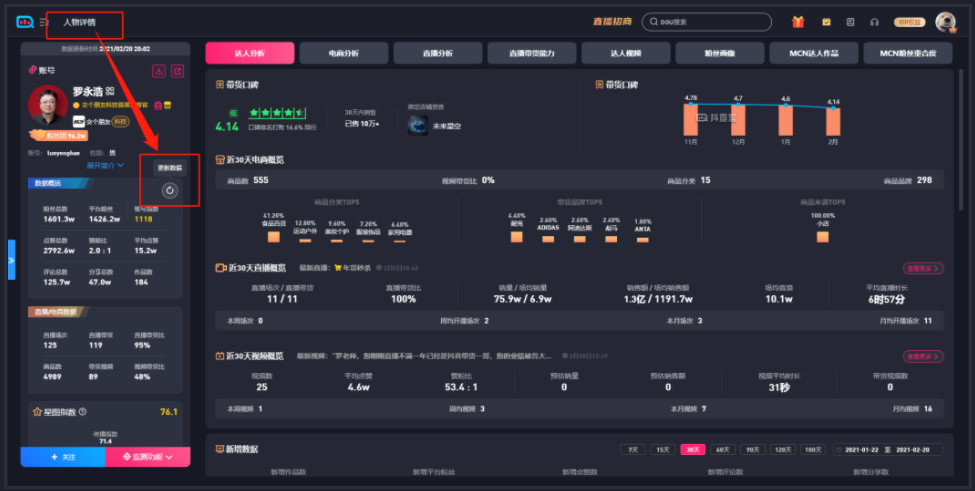Select the 7天 time range option

point(632,450)
